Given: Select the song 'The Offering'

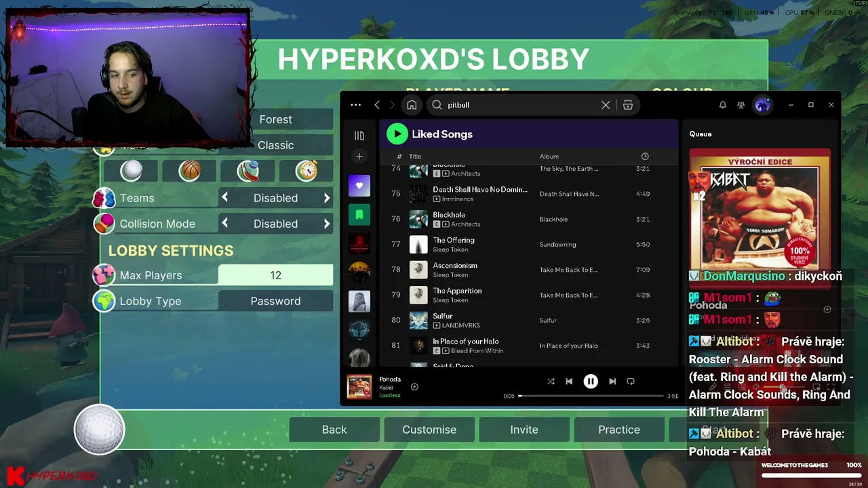Looking at the screenshot, I should click(454, 240).
